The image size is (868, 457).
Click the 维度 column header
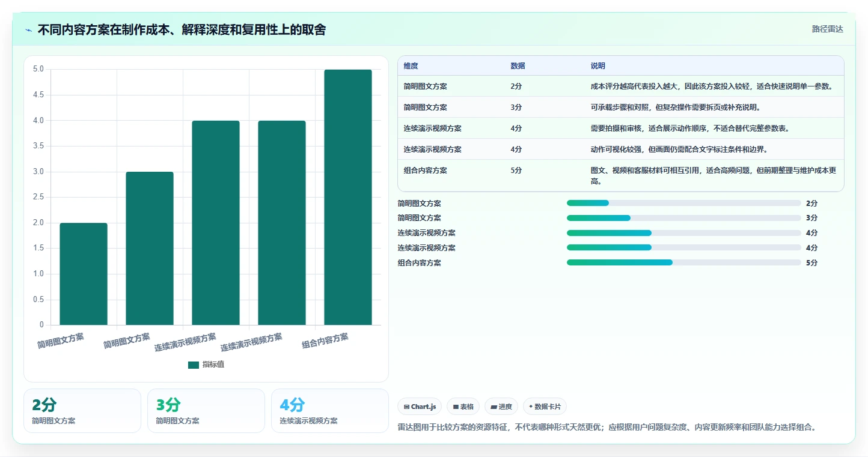coord(411,66)
